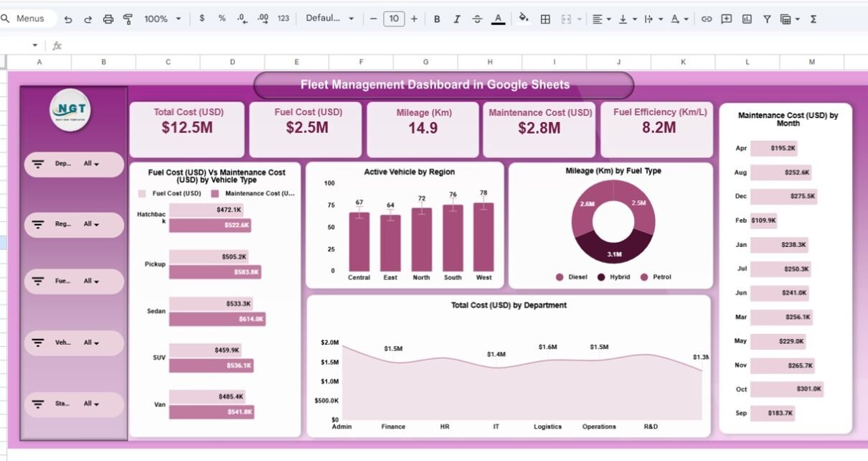The height and width of the screenshot is (461, 868).
Task: Select the paint format tool
Action: (x=128, y=19)
